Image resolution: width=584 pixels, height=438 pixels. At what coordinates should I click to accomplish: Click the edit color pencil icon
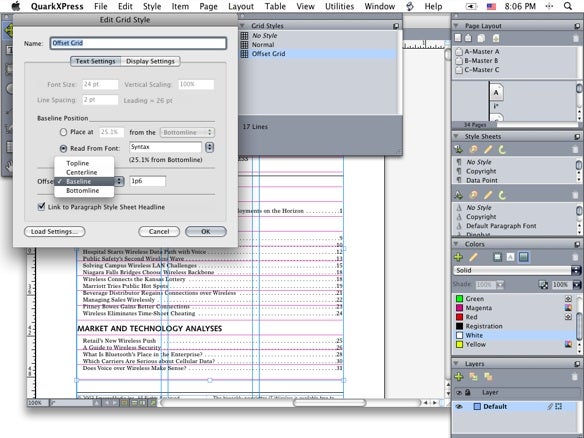point(473,257)
